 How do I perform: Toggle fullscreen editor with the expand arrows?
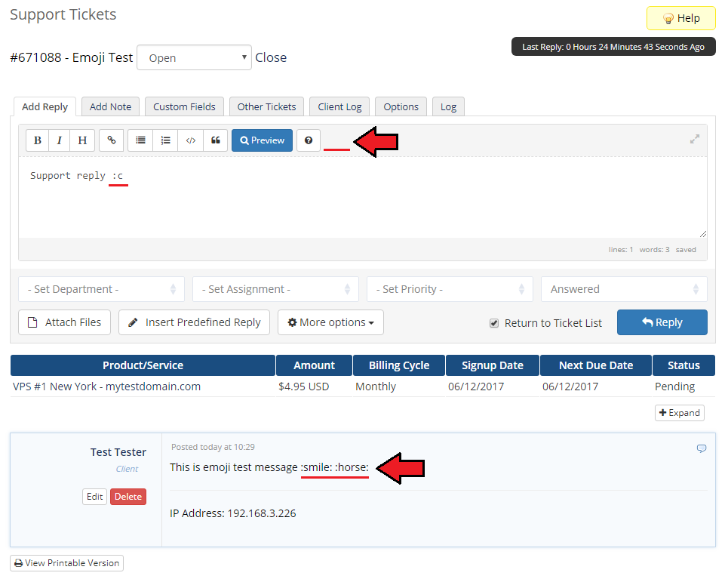[x=695, y=139]
